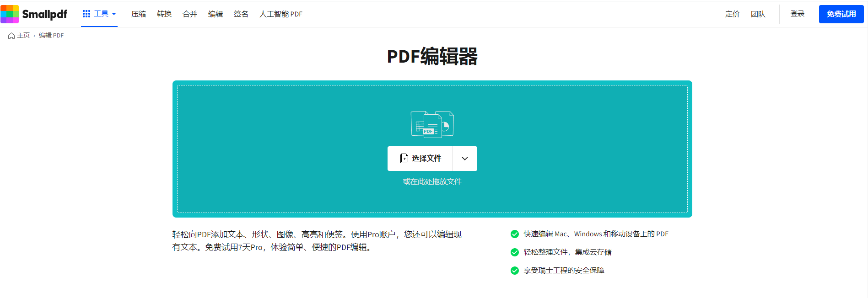Open the 签名 menu item
Viewport: 868px width, 298px height.
pyautogui.click(x=241, y=14)
